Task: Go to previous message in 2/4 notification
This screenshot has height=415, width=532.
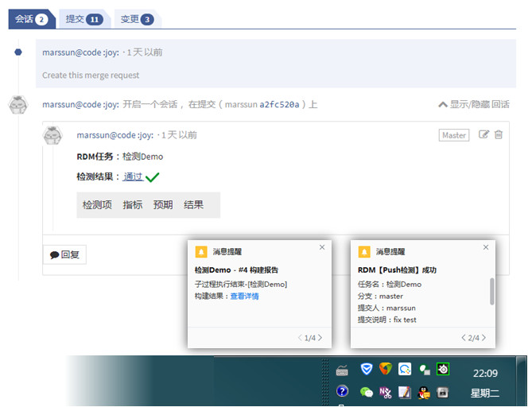Action: coord(464,338)
